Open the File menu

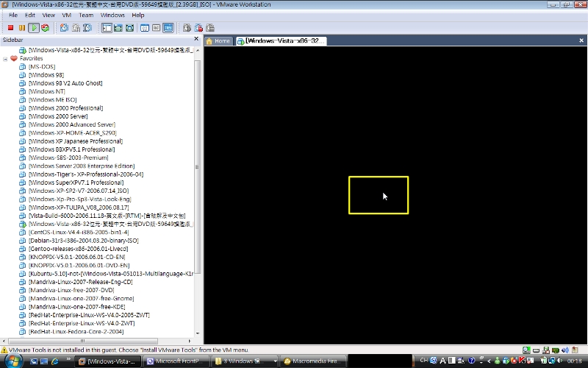pyautogui.click(x=13, y=15)
